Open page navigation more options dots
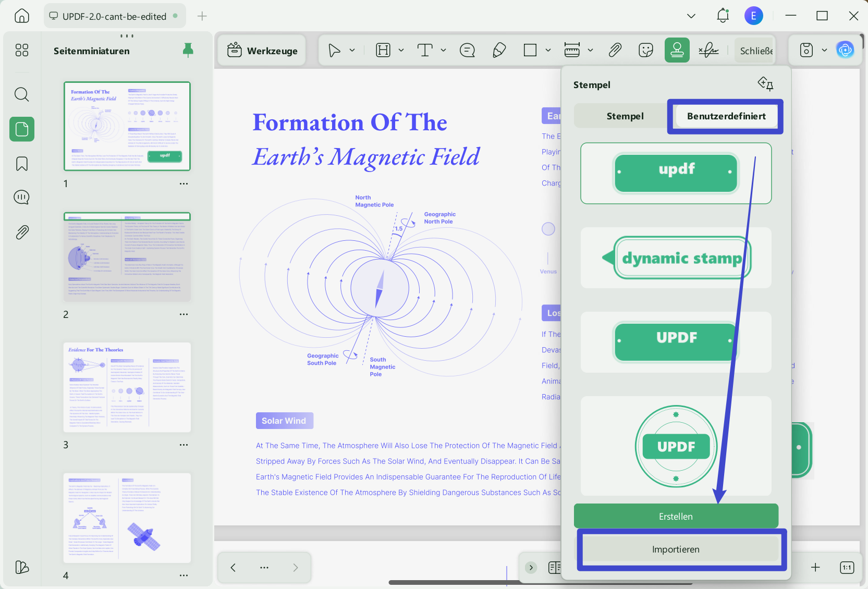The image size is (868, 589). coord(264,568)
